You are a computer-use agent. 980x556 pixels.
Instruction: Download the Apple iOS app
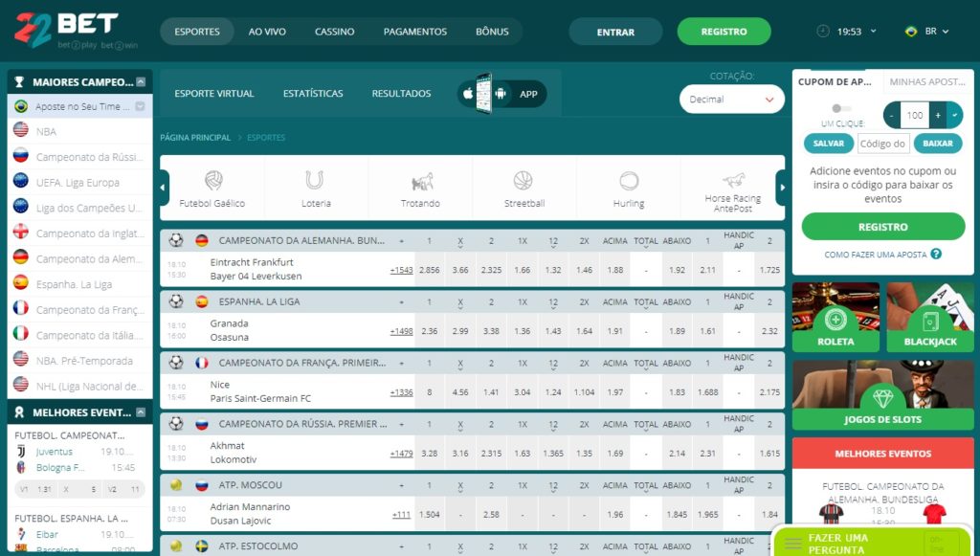pos(468,94)
